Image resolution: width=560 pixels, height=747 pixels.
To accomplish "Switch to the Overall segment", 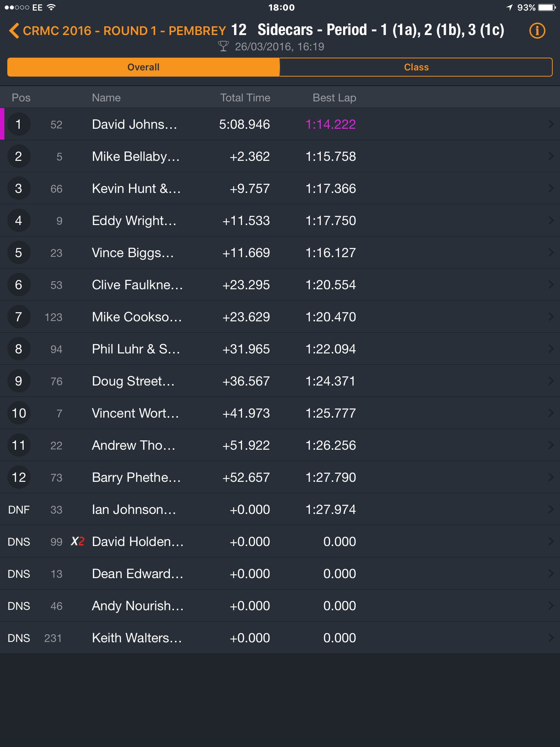I will (143, 67).
